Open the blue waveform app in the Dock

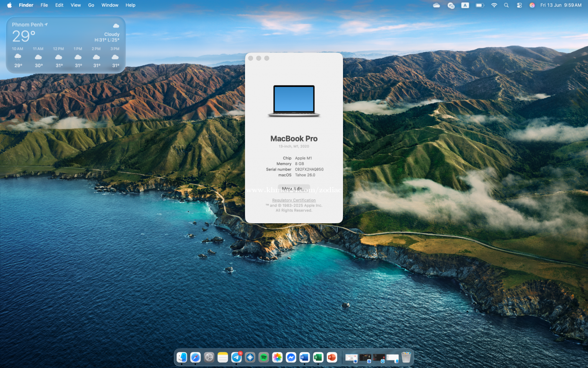(x=250, y=357)
